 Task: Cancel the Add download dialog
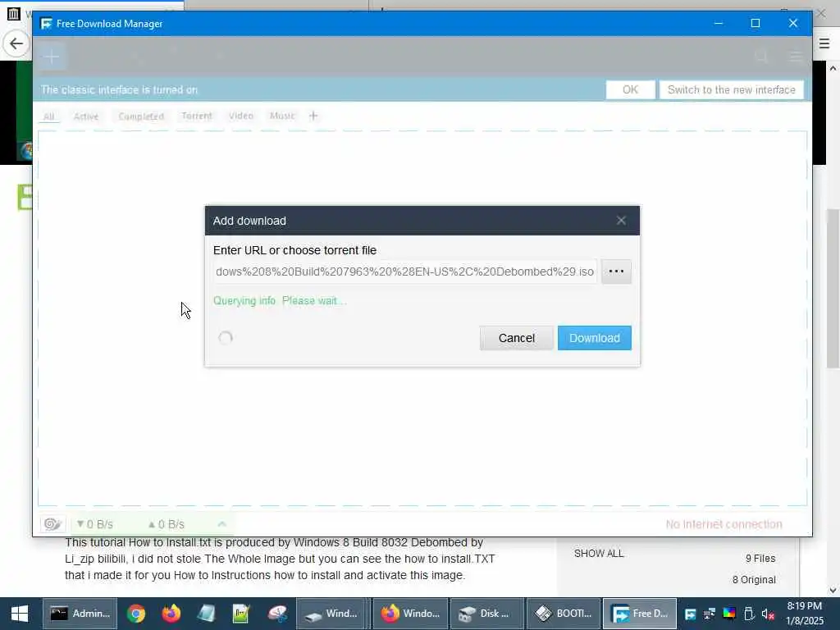(517, 338)
